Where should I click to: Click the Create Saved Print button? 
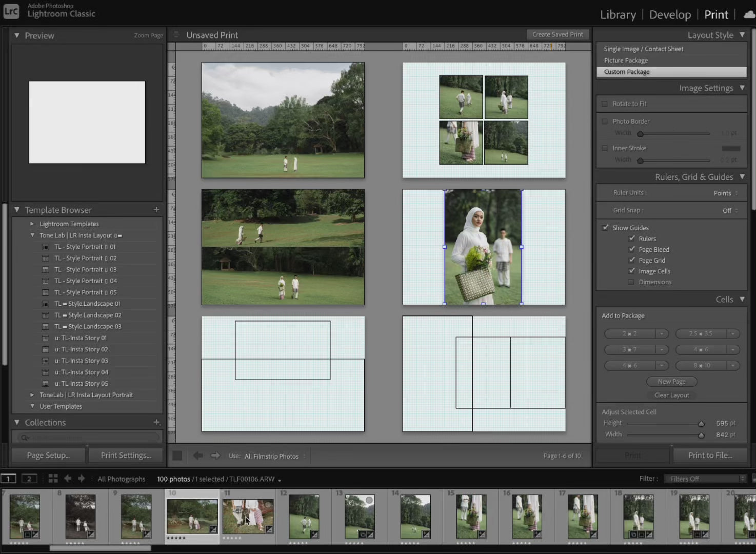pos(558,34)
